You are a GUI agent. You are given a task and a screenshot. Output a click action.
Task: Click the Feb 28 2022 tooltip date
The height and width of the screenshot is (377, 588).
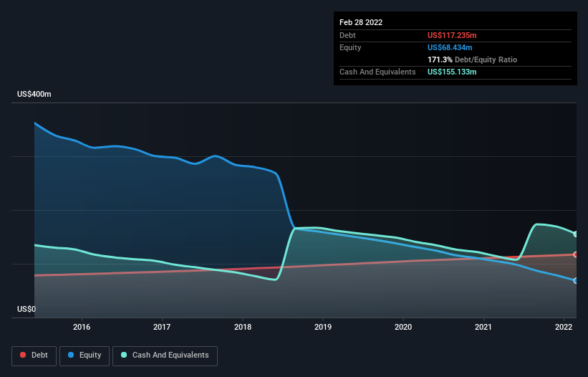click(x=361, y=22)
